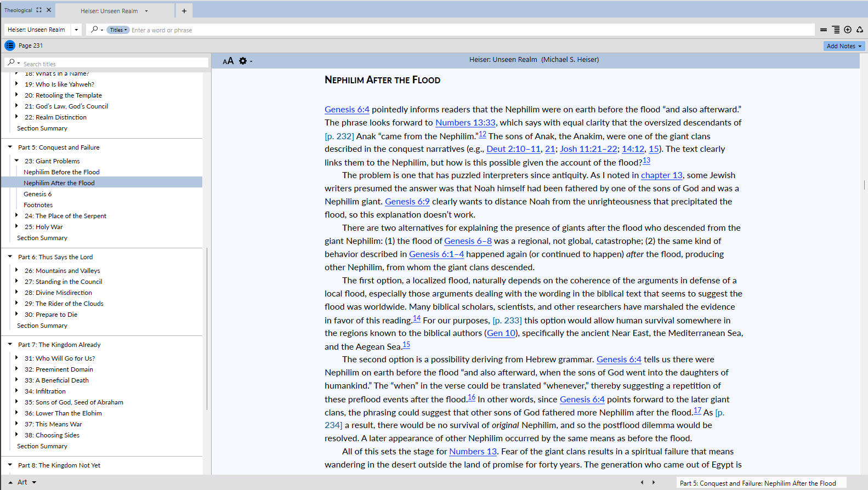Switch to the Heiser: Unseen Realm tab
Image resolution: width=868 pixels, height=490 pixels.
click(x=109, y=11)
